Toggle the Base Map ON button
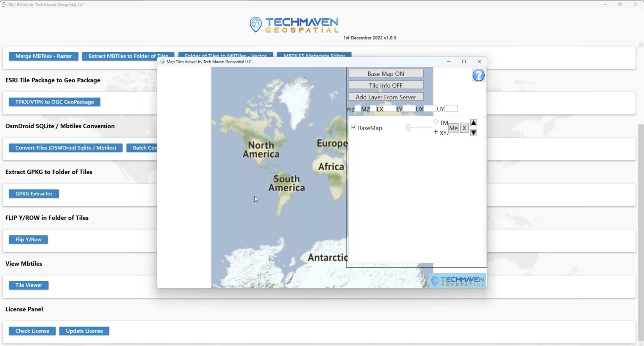The image size is (644, 346). coord(385,74)
